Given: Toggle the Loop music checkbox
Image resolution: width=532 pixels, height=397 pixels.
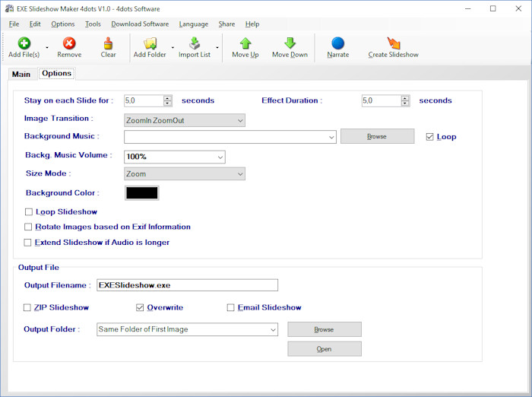Looking at the screenshot, I should pyautogui.click(x=429, y=137).
